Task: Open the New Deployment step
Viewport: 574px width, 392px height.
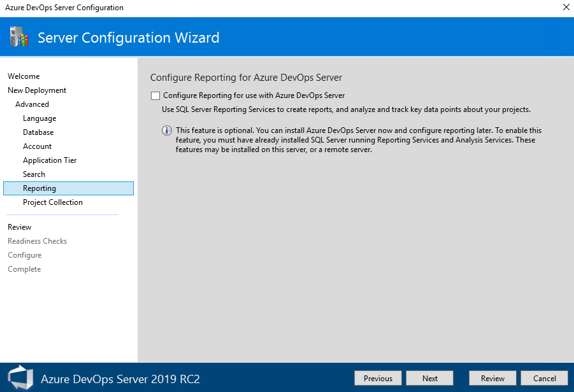Action: click(x=36, y=90)
